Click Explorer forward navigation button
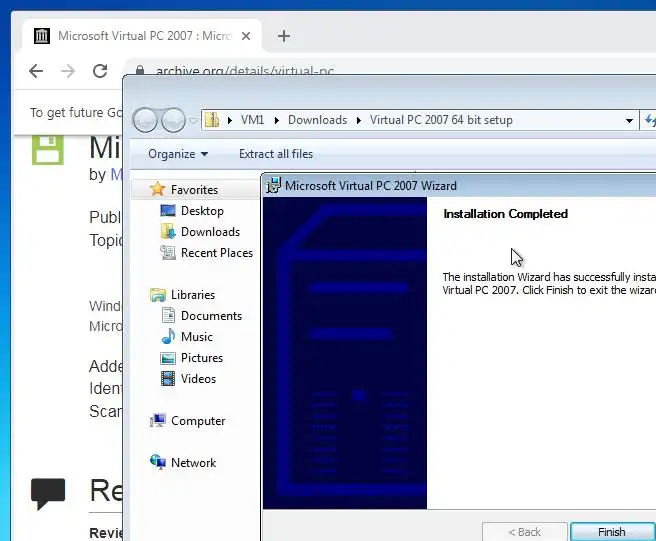Screen dimensions: 656x541 [173, 120]
